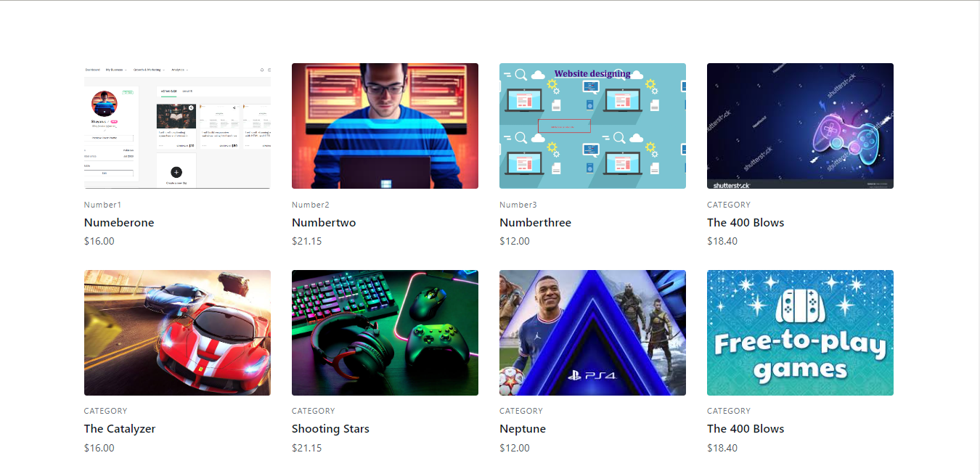980x474 pixels.
Task: Select the neon gamepad image thumbnail
Action: 800,126
